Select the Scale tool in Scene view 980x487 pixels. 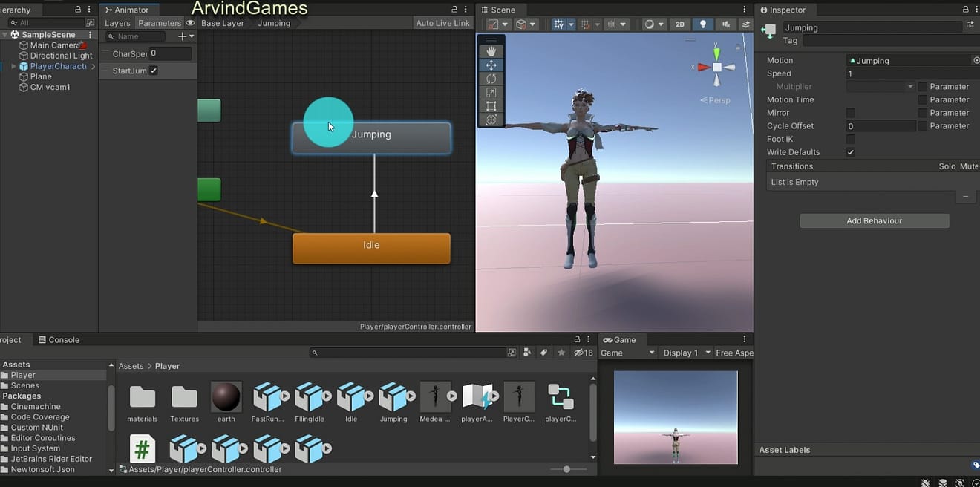[490, 92]
